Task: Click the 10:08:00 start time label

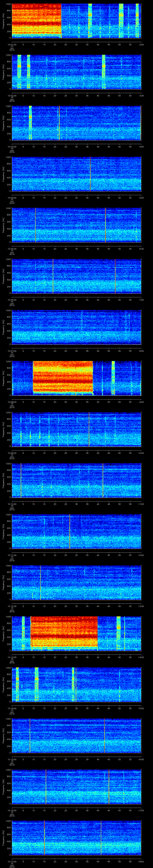Action: [12, 402]
